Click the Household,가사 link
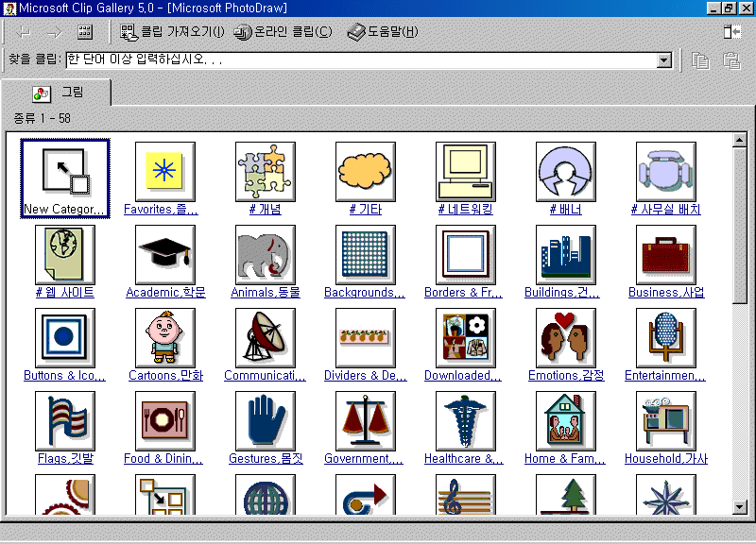This screenshot has height=544, width=756. 666,458
